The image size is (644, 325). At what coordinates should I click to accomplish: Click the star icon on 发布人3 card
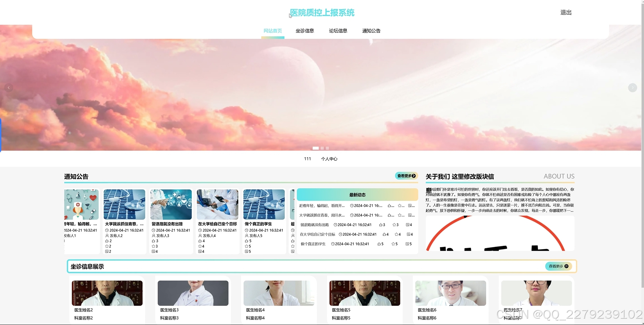pos(154,246)
